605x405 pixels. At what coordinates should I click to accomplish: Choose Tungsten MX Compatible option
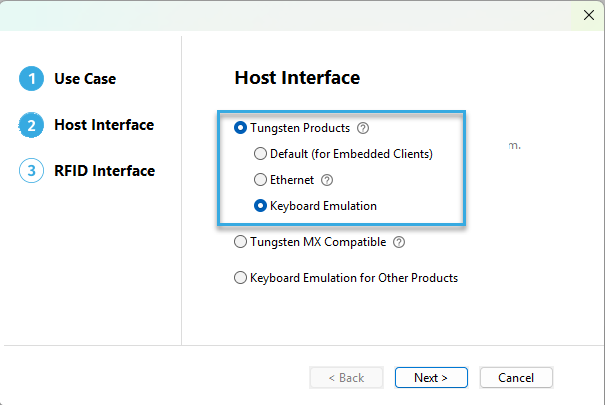tap(240, 242)
